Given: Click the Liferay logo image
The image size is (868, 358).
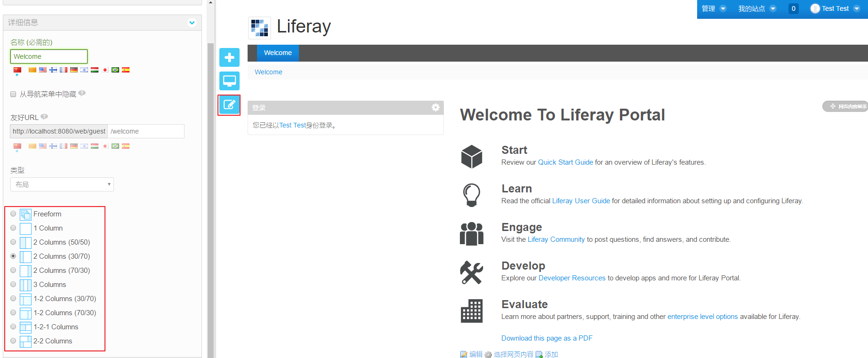Looking at the screenshot, I should pyautogui.click(x=259, y=28).
